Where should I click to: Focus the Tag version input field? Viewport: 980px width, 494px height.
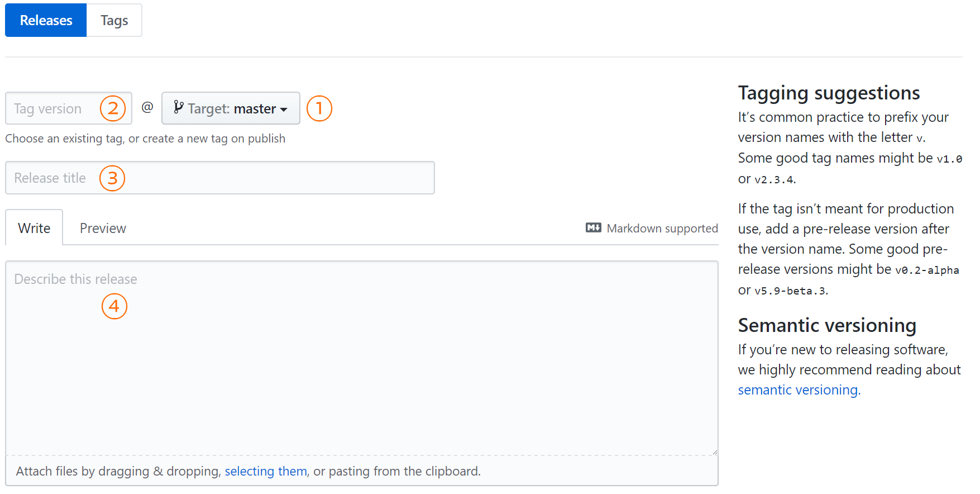69,108
